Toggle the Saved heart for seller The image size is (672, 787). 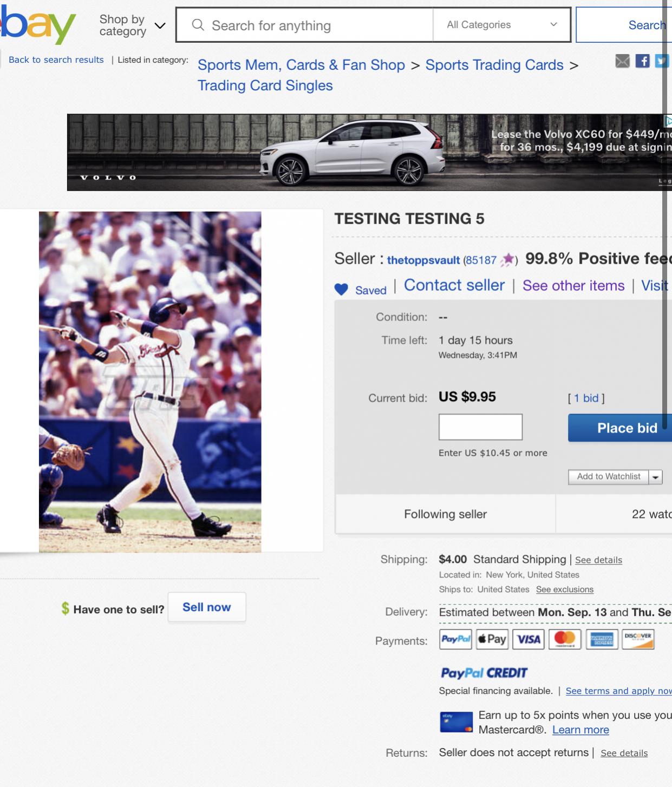(341, 290)
